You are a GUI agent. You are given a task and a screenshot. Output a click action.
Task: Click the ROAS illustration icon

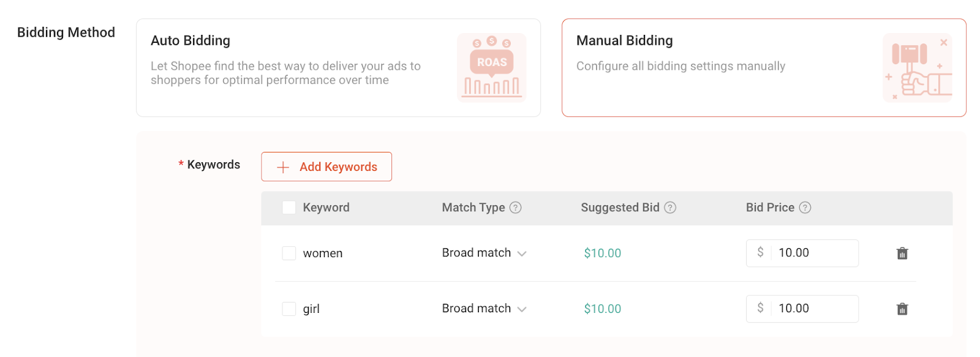(492, 67)
